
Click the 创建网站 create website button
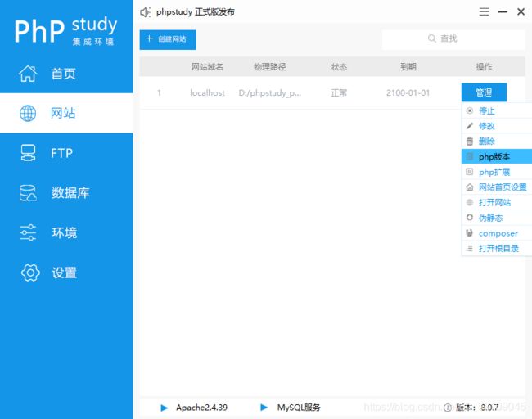tap(168, 40)
